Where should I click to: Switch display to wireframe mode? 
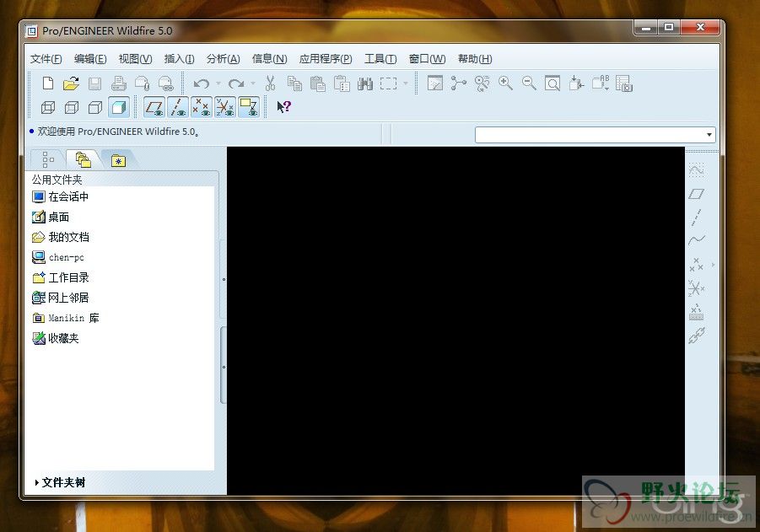pos(48,107)
